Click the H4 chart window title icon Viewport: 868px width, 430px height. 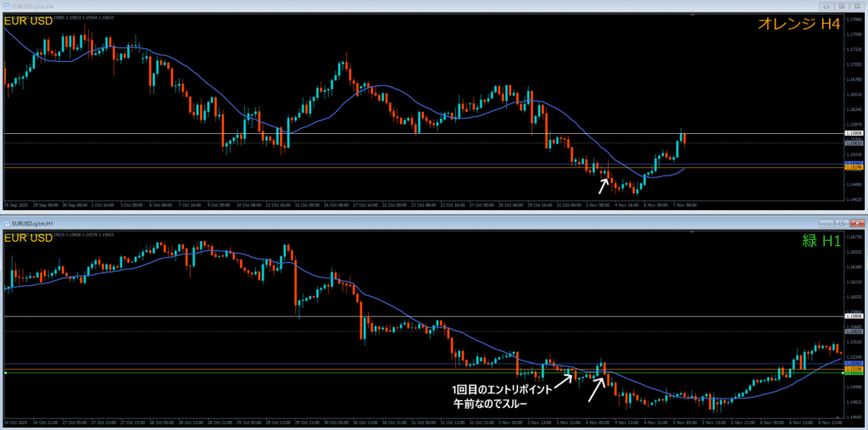(7, 6)
